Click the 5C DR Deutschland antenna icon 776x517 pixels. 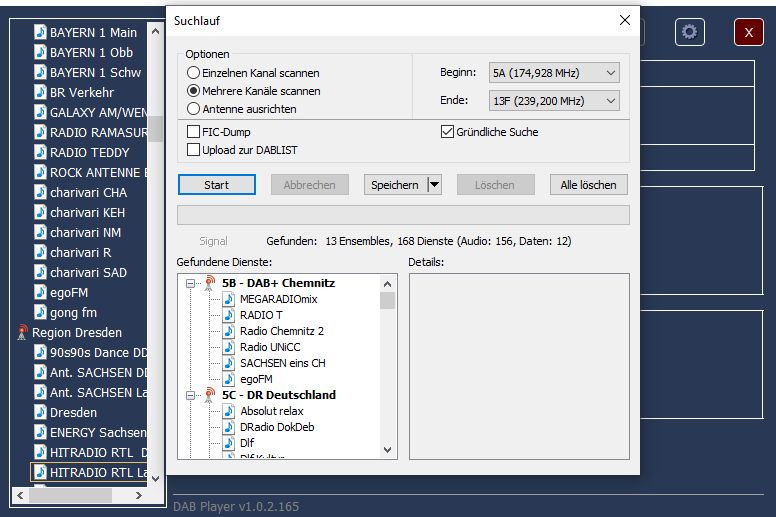click(x=210, y=395)
